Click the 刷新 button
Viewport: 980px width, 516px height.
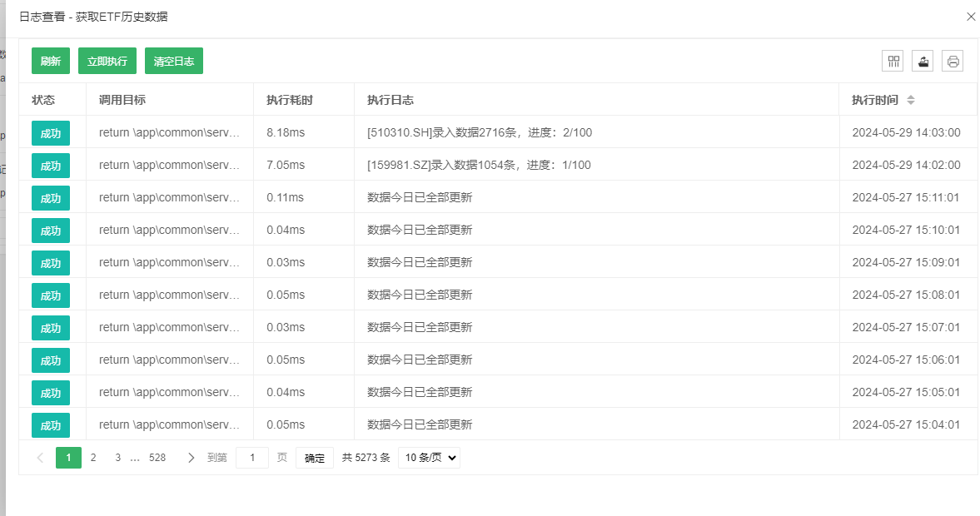[x=51, y=62]
